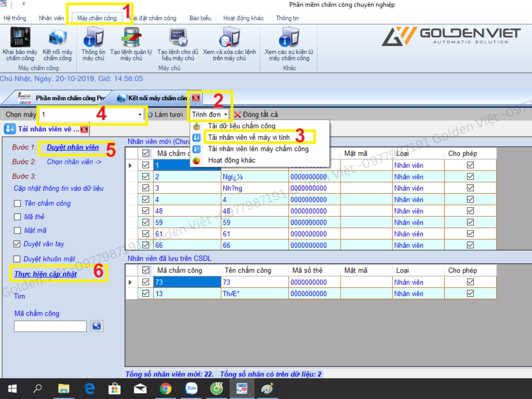Viewport: 532px width, 399px height.
Task: Uncheck the Duyệt vân tay checkbox
Action: click(x=17, y=244)
